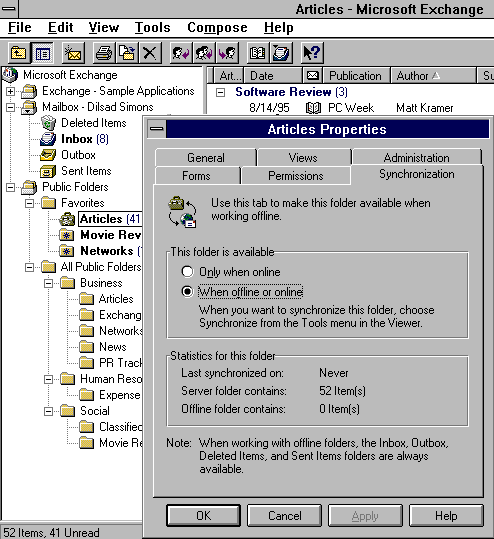Open the Articles Properties control menu box
This screenshot has width=494, height=539.
[157, 129]
